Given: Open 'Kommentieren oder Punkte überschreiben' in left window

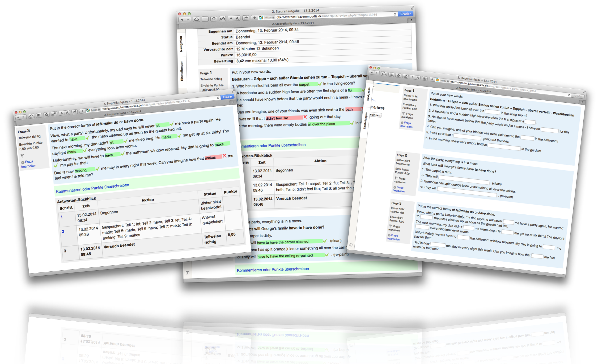Looking at the screenshot, I should (x=92, y=188).
